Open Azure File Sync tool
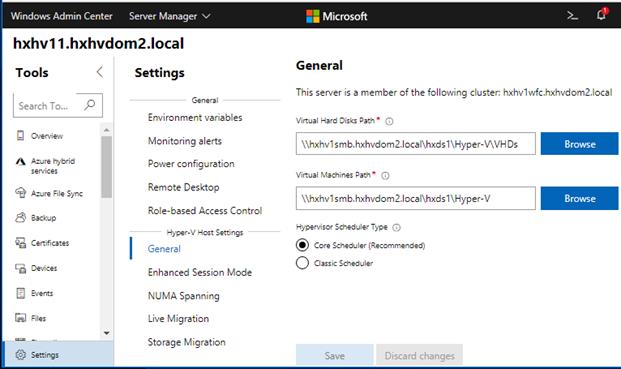This screenshot has width=621, height=369. tap(57, 193)
